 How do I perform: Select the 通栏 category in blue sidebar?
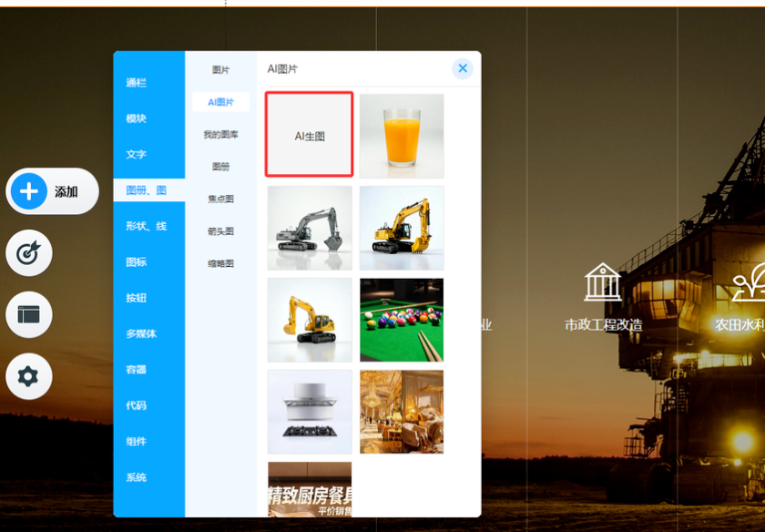(136, 83)
